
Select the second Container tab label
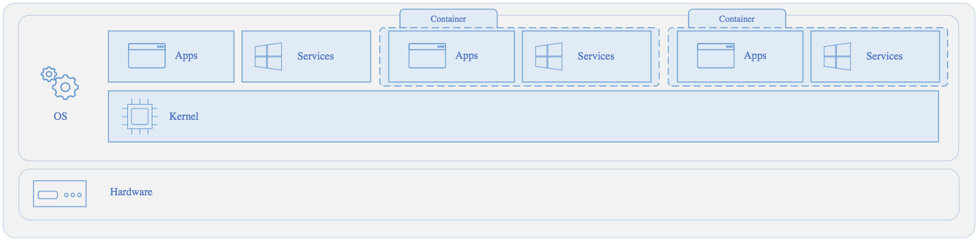click(737, 19)
